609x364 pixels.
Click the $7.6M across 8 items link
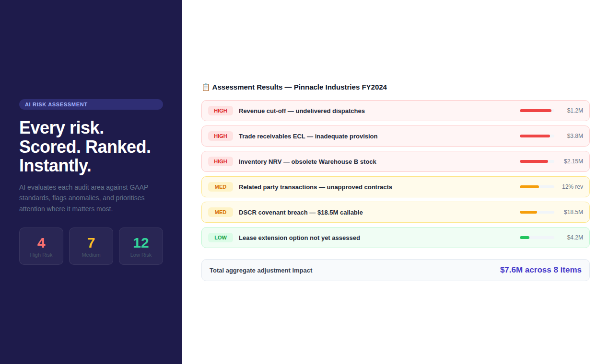(541, 270)
